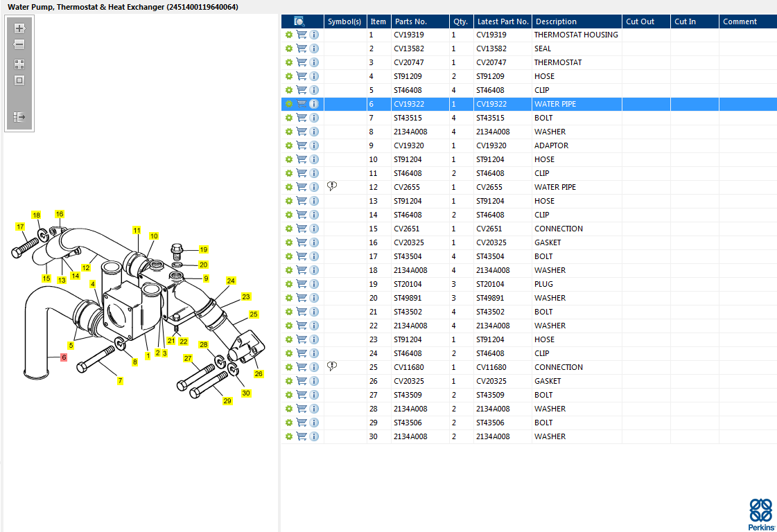This screenshot has width=777, height=532.
Task: Click the list export arrow icon
Action: (x=19, y=117)
